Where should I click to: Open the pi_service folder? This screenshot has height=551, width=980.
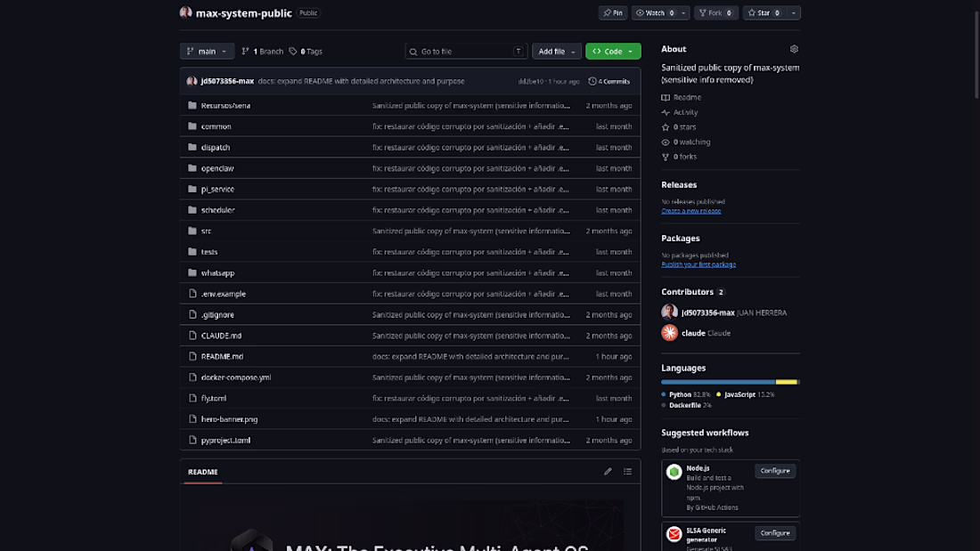(217, 190)
